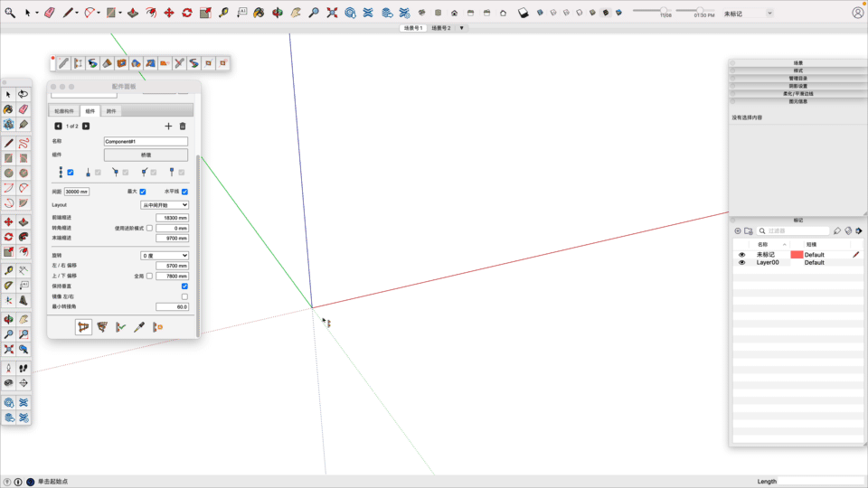Hide the Layer00 tag with eye icon
This screenshot has height=488, width=868.
point(742,263)
